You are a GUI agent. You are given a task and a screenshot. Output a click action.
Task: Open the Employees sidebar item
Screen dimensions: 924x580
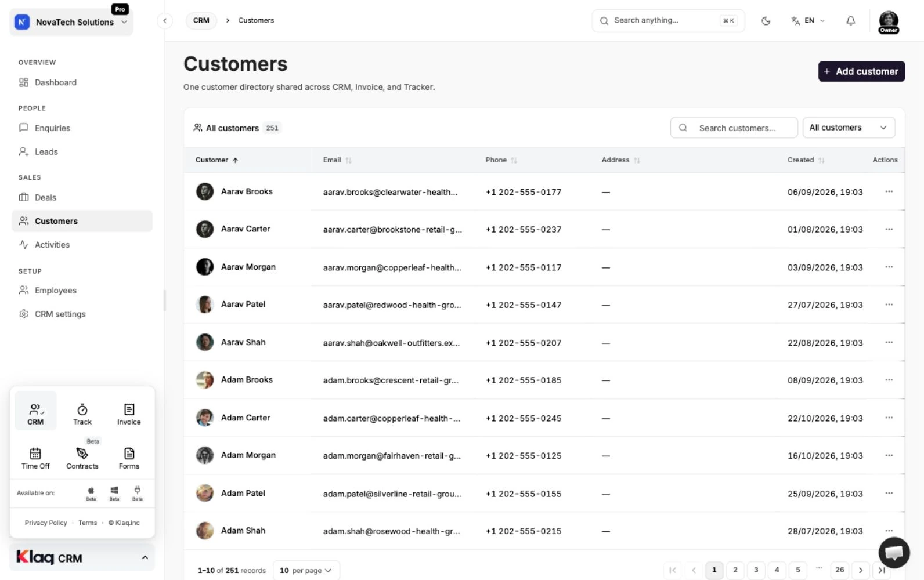click(82, 290)
